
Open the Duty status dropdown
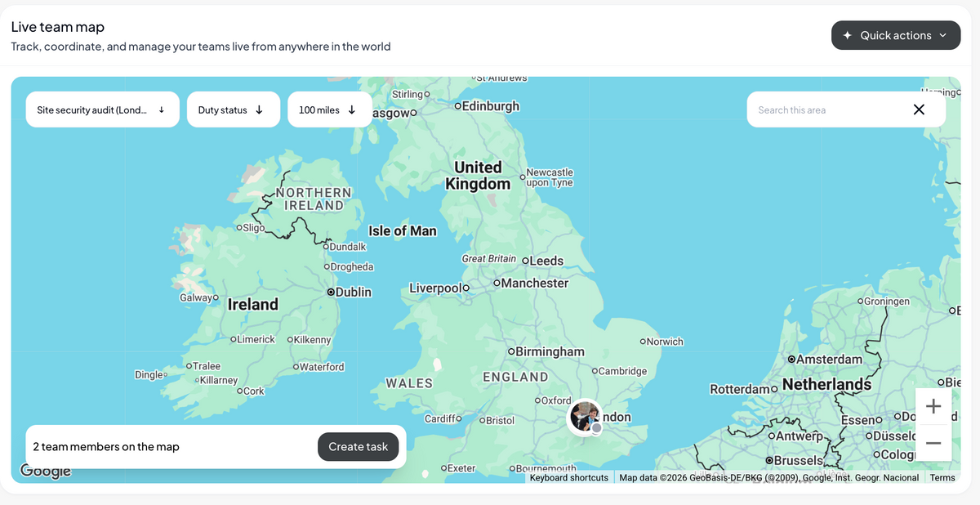coord(234,109)
